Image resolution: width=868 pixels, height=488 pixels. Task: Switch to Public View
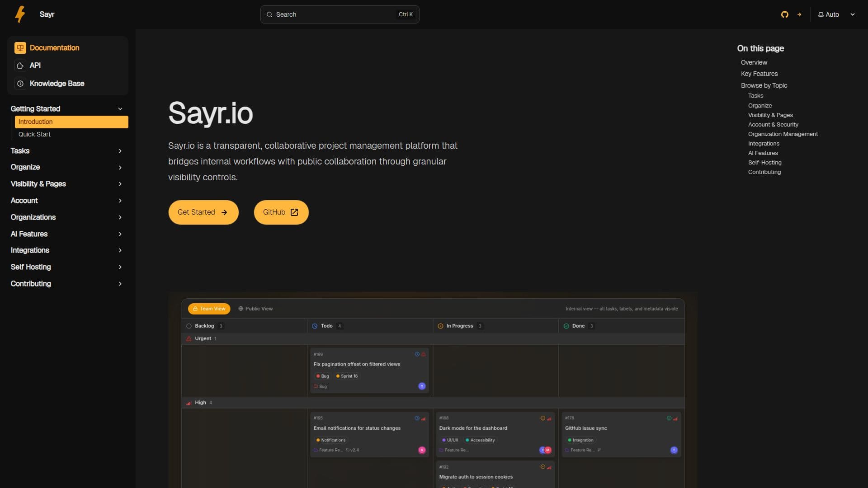(255, 309)
